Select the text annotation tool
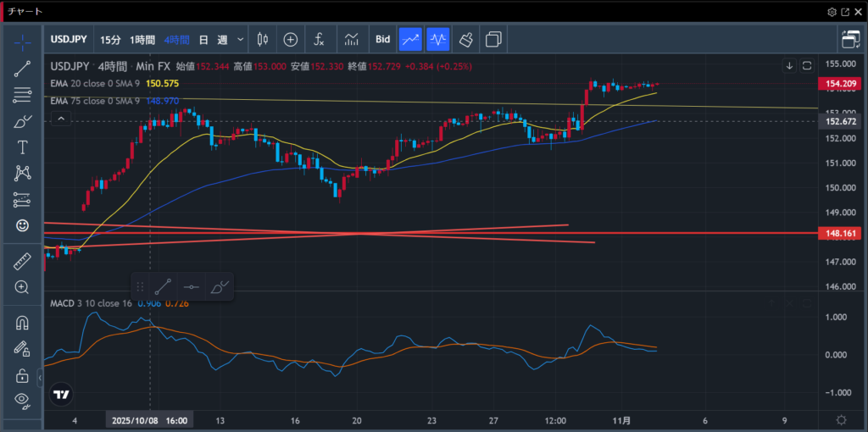The image size is (868, 432). pyautogui.click(x=22, y=147)
